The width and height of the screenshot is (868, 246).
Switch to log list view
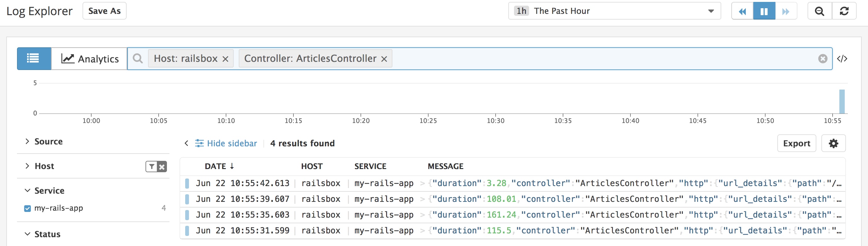[34, 58]
